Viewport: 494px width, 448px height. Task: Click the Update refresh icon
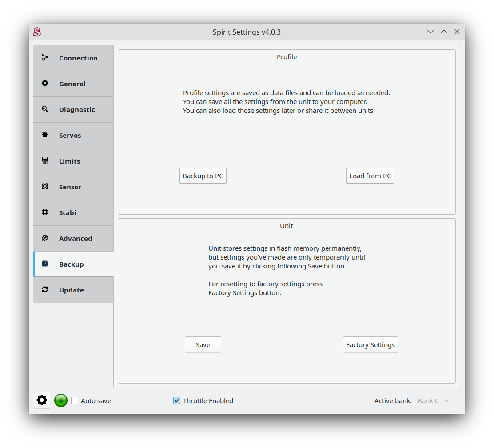(x=45, y=290)
